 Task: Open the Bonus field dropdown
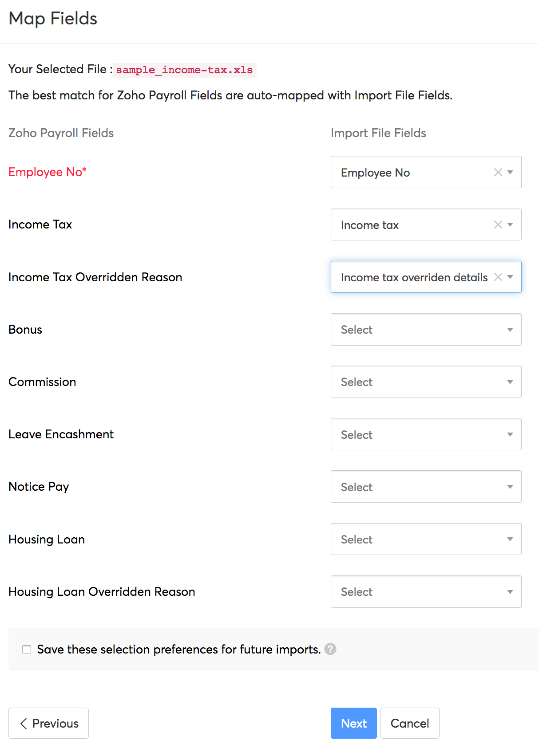(x=426, y=330)
